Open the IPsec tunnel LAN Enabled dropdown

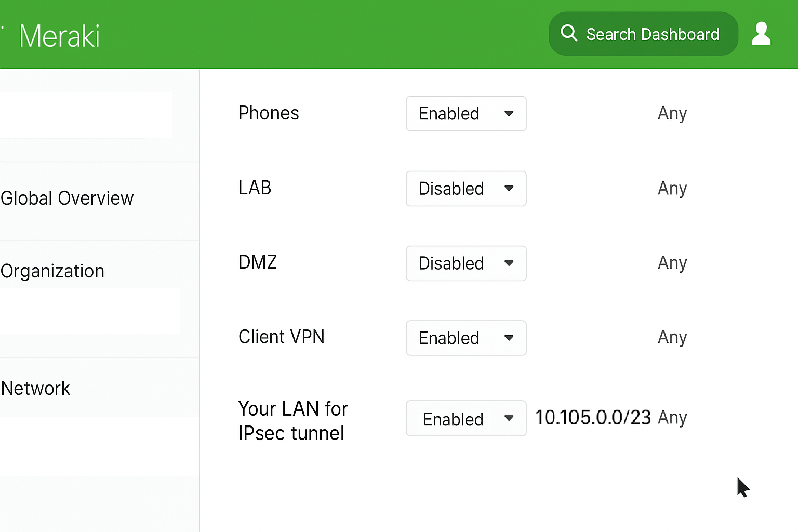[x=466, y=418]
